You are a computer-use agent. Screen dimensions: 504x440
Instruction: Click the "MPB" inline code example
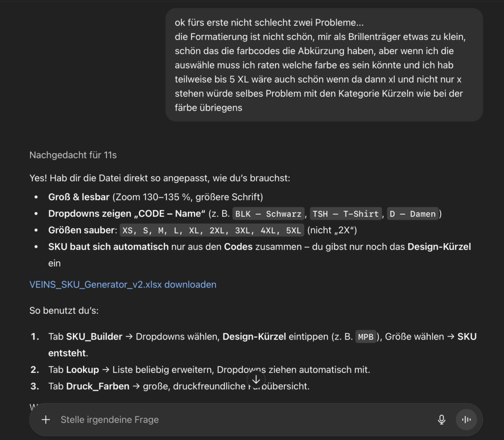tap(366, 338)
